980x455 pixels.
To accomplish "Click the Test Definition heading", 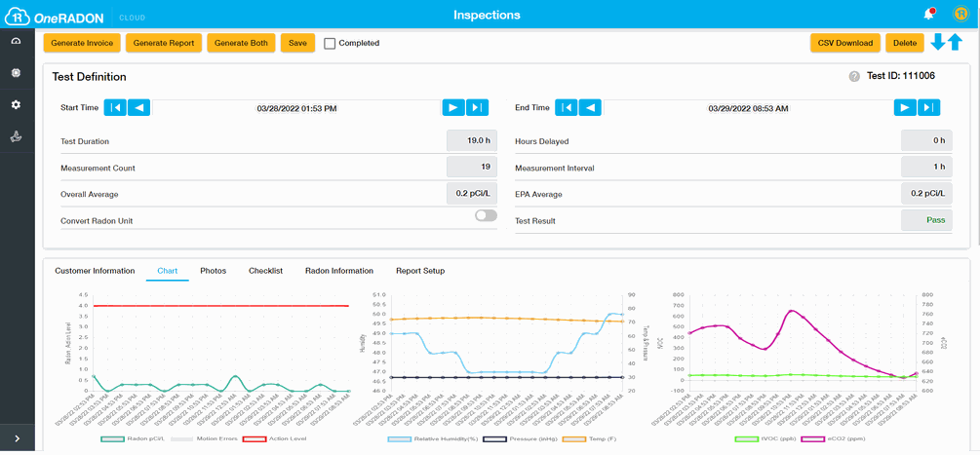I will [90, 77].
